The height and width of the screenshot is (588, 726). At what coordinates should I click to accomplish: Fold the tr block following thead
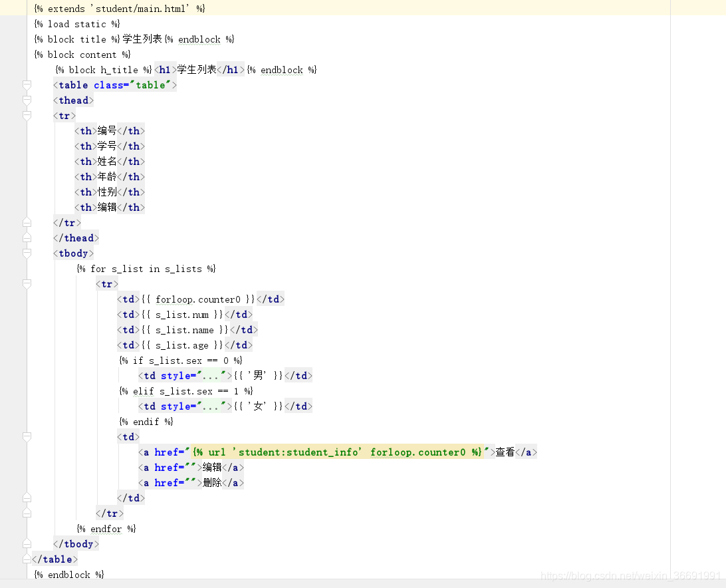pyautogui.click(x=27, y=115)
